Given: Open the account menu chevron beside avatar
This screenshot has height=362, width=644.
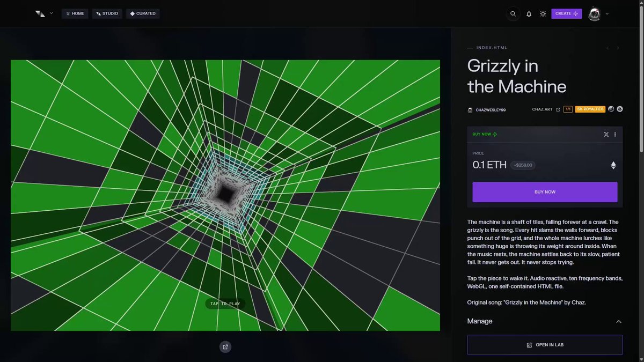Looking at the screenshot, I should coord(607,13).
